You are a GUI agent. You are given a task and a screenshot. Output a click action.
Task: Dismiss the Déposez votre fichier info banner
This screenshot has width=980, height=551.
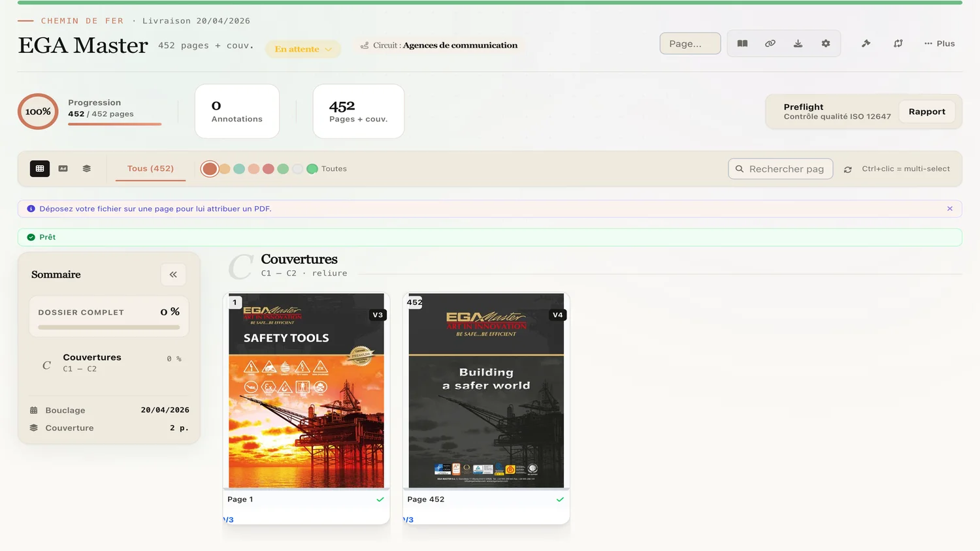pos(950,209)
